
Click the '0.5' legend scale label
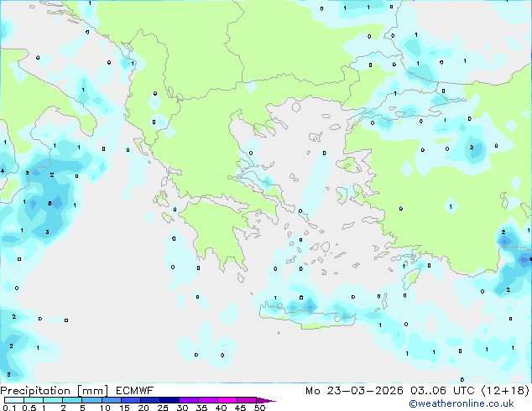click(29, 408)
